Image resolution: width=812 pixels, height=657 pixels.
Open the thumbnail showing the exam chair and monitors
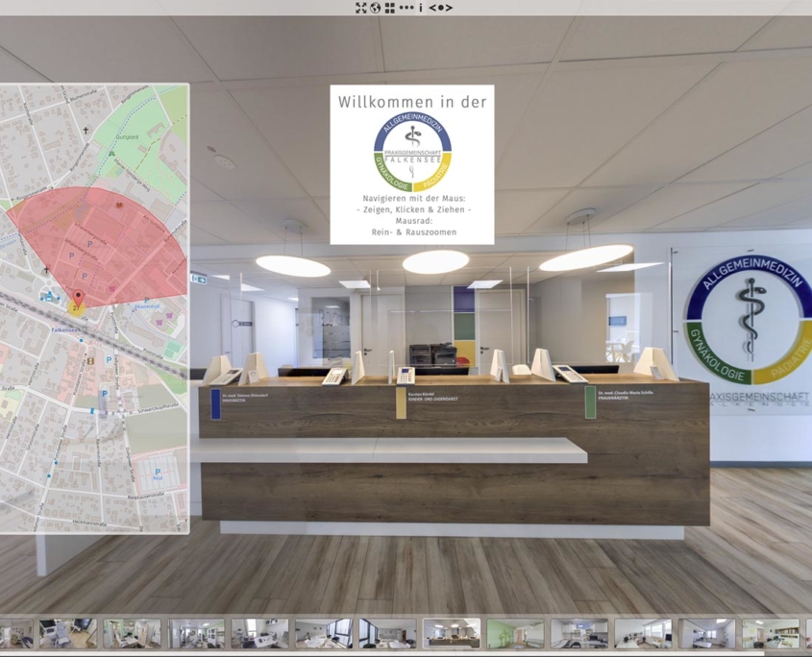(68, 633)
